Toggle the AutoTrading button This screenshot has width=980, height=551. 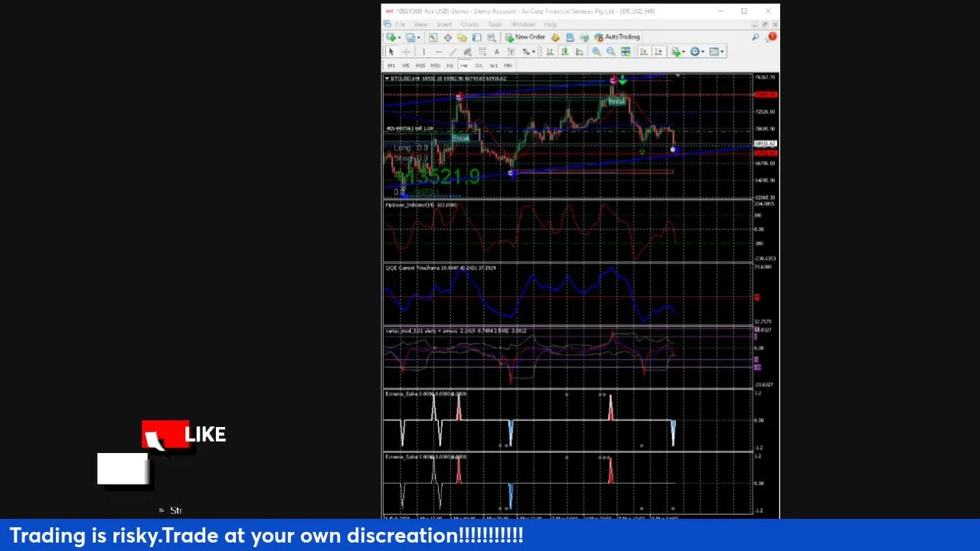coord(617,37)
